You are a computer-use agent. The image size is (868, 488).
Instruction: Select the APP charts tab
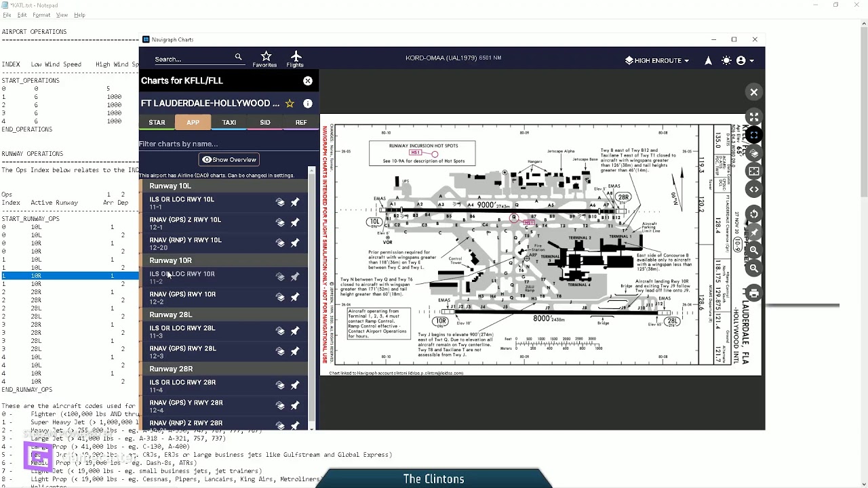(x=193, y=123)
